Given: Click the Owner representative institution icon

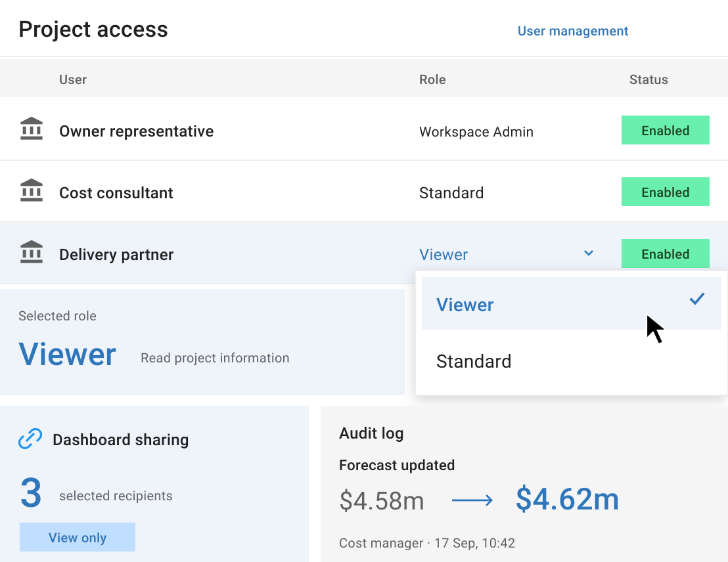Looking at the screenshot, I should pos(32,129).
